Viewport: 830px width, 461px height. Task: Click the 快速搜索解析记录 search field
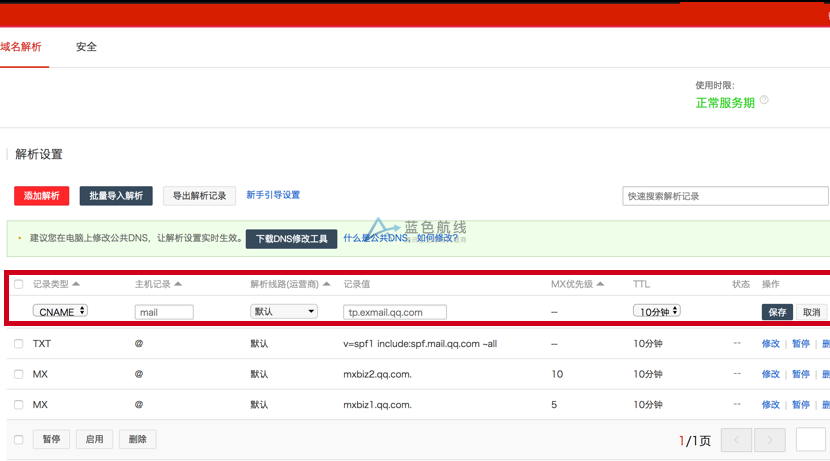click(x=724, y=196)
